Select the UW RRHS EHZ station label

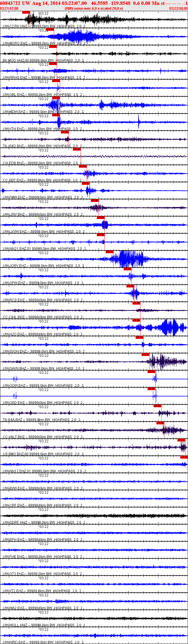[44, 78]
